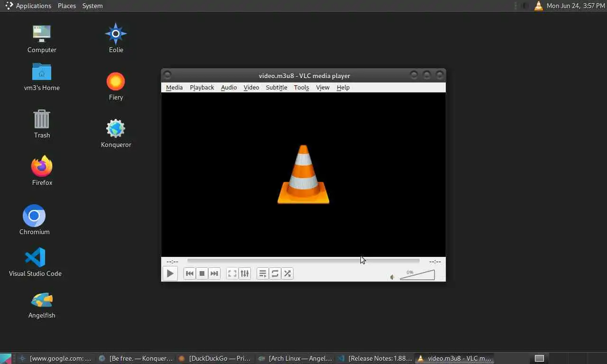The height and width of the screenshot is (364, 607).
Task: Click VLC cone tray icon in top panel
Action: [538, 6]
